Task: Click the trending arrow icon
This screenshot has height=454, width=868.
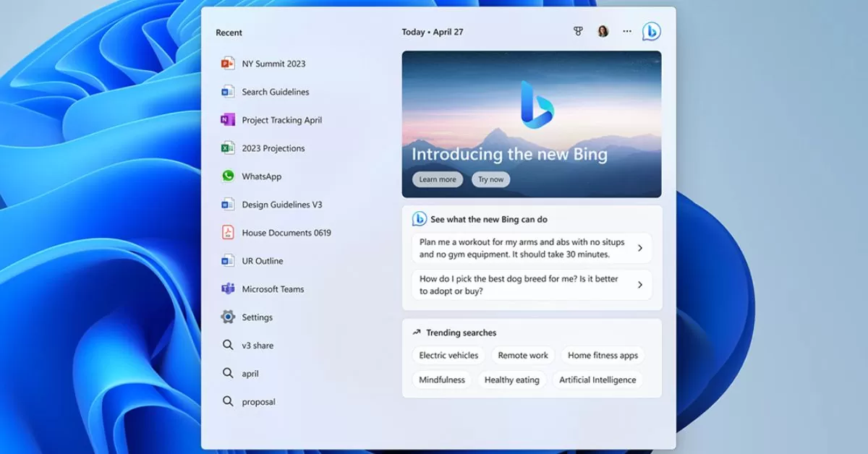Action: [x=416, y=333]
